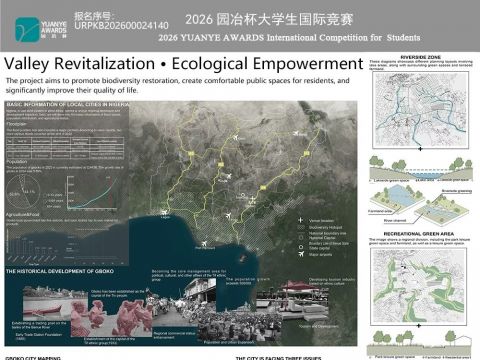The image size is (480, 360).
Task: Click the 'Lagos' map label
Action: [x=165, y=218]
